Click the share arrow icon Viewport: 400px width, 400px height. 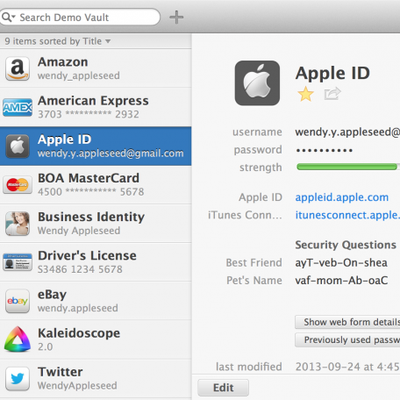332,93
